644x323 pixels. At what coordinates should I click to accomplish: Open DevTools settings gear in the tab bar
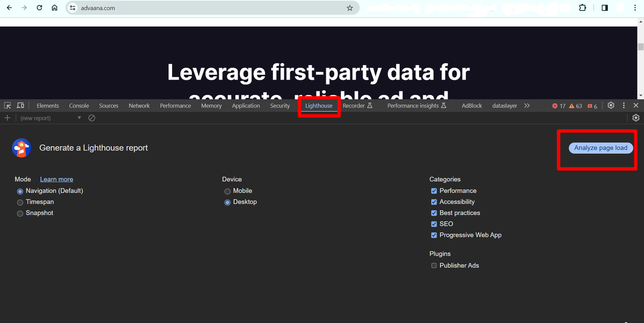point(611,105)
